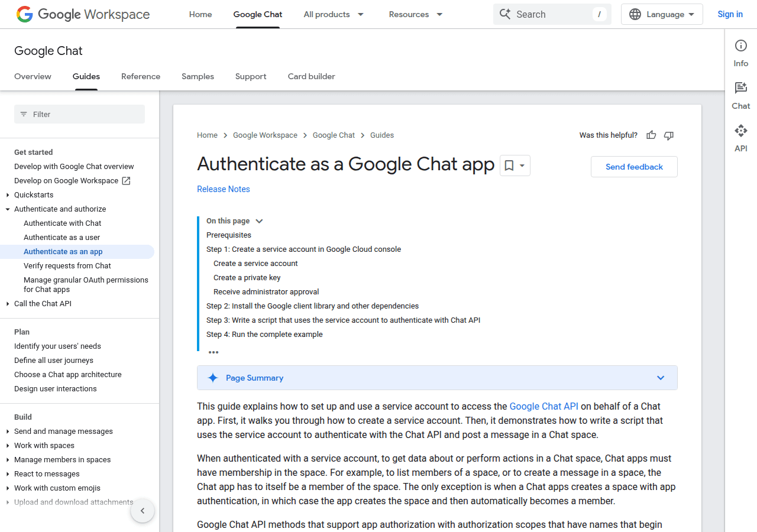Click the three dots below table of contents
This screenshot has height=532, width=757.
(x=213, y=352)
